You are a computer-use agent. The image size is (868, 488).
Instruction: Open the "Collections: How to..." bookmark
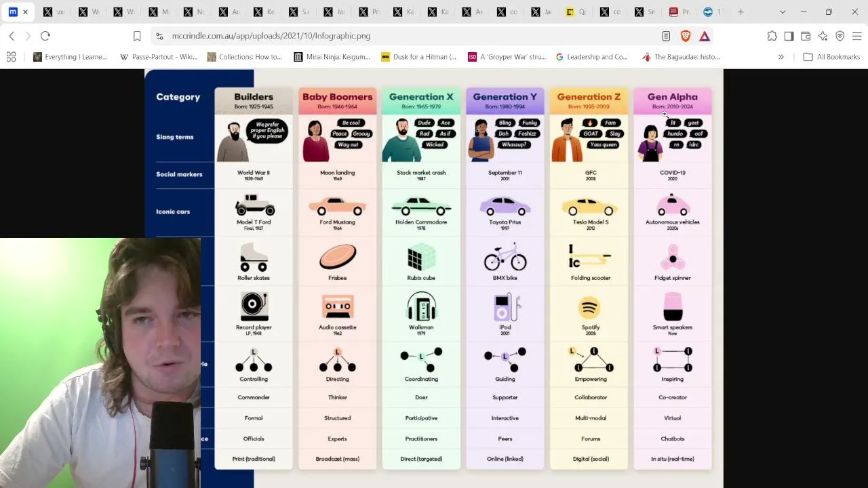pyautogui.click(x=245, y=57)
